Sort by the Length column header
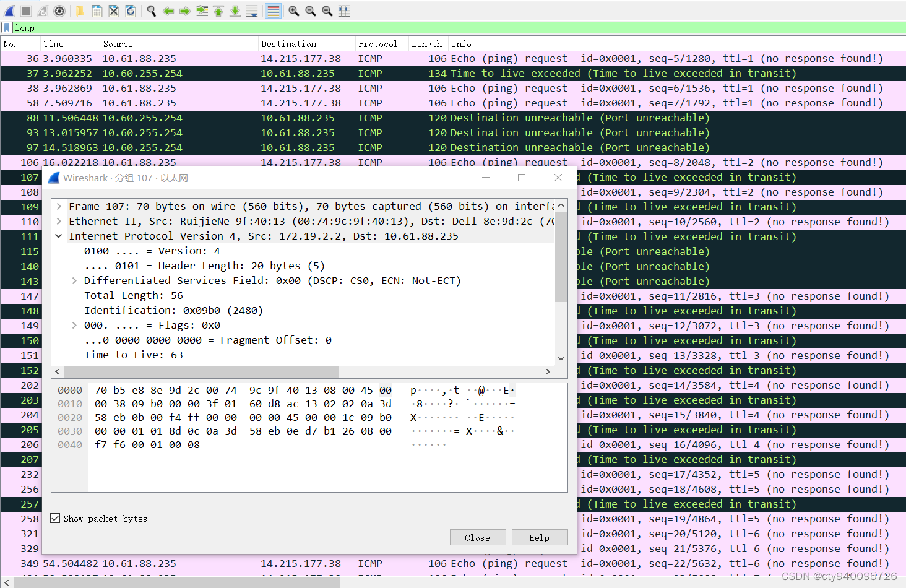The image size is (906, 588). click(428, 44)
